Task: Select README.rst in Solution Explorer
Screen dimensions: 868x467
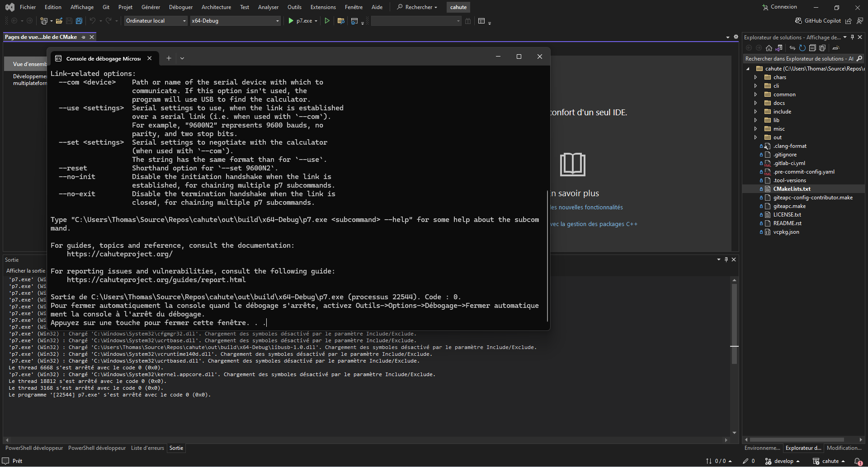Action: (x=787, y=223)
